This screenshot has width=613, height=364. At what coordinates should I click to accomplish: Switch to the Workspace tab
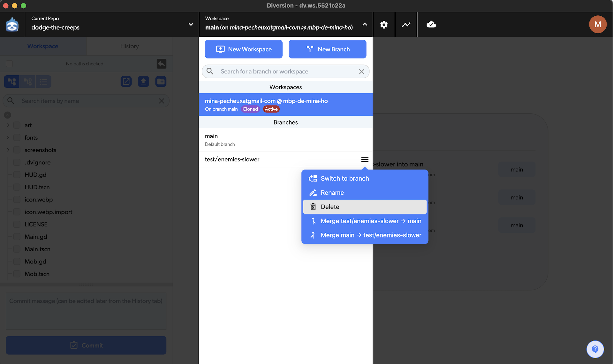coord(43,46)
